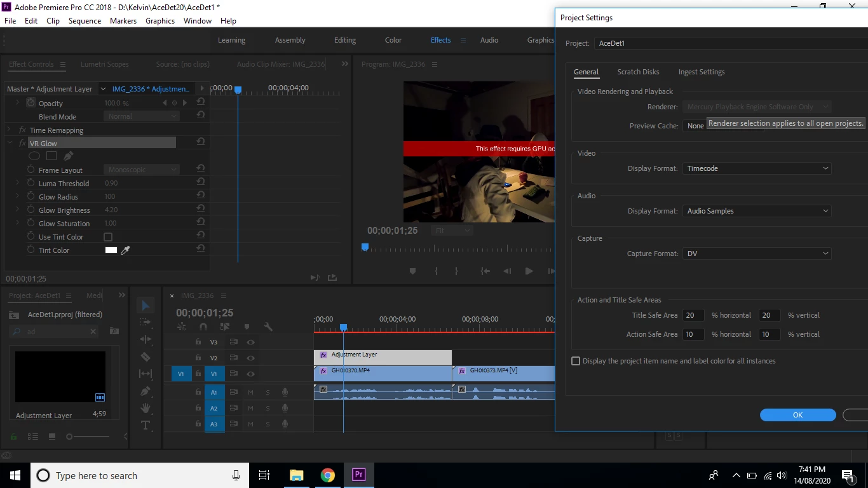
Task: Toggle V2 track output eye icon
Action: [251, 358]
